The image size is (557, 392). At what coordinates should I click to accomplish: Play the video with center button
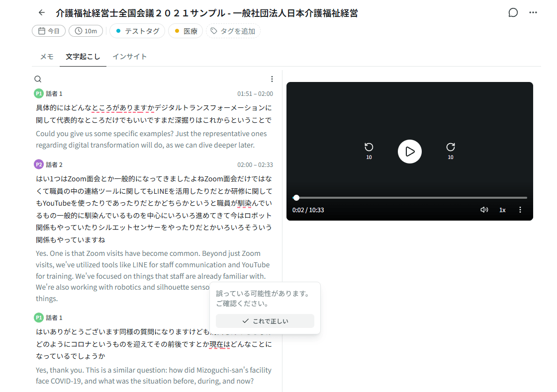(410, 152)
